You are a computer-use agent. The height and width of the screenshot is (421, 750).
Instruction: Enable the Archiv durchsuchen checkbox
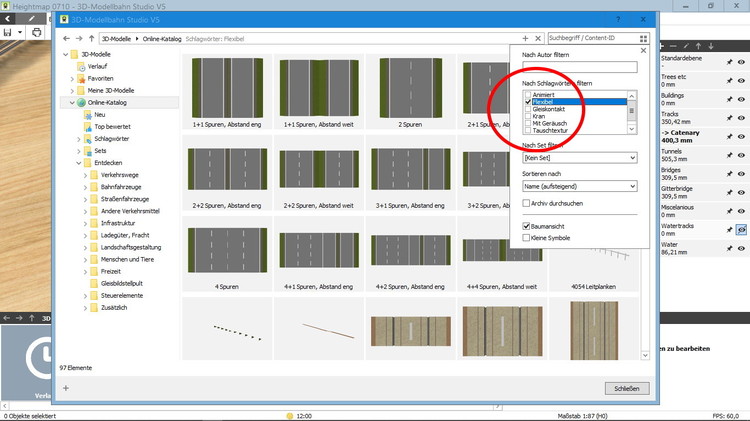coord(527,203)
